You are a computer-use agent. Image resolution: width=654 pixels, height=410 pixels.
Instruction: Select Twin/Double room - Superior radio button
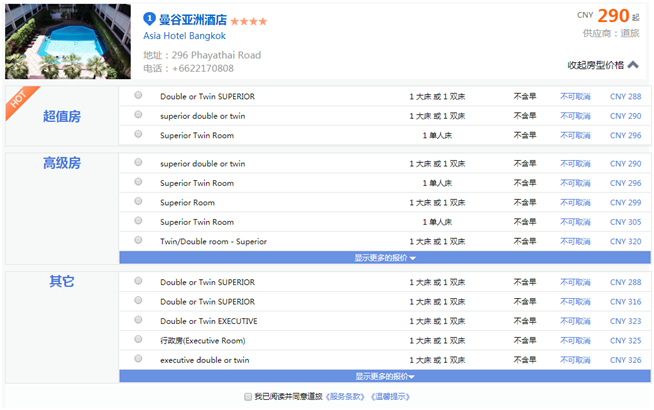138,240
